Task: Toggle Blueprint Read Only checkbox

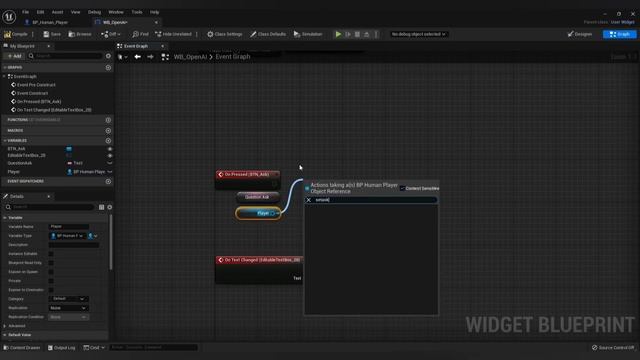Action: [x=51, y=263]
